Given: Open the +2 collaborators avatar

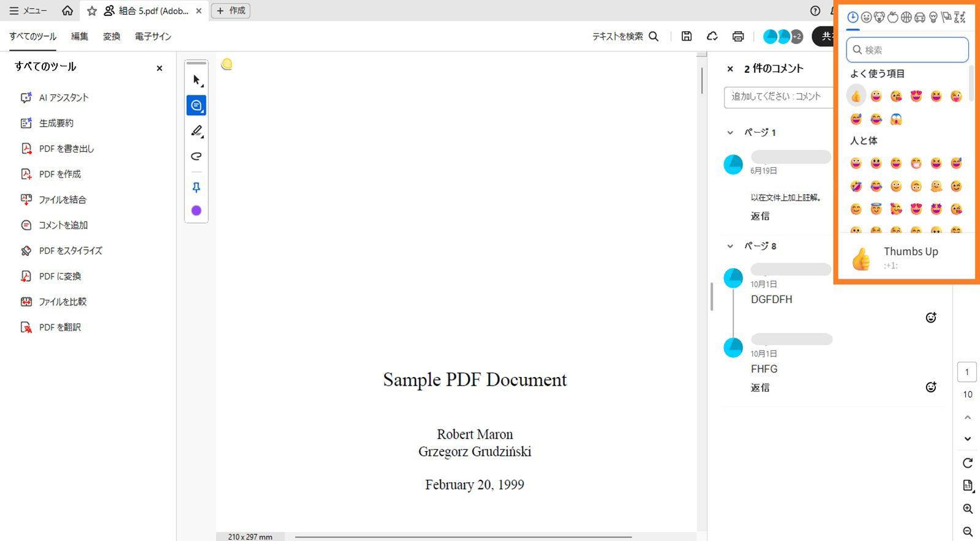Looking at the screenshot, I should pyautogui.click(x=796, y=36).
